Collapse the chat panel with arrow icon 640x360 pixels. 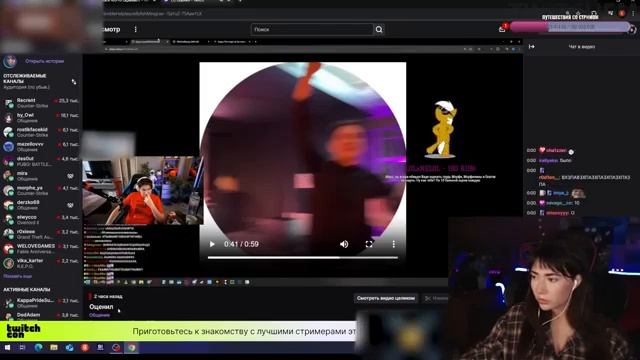(x=531, y=47)
